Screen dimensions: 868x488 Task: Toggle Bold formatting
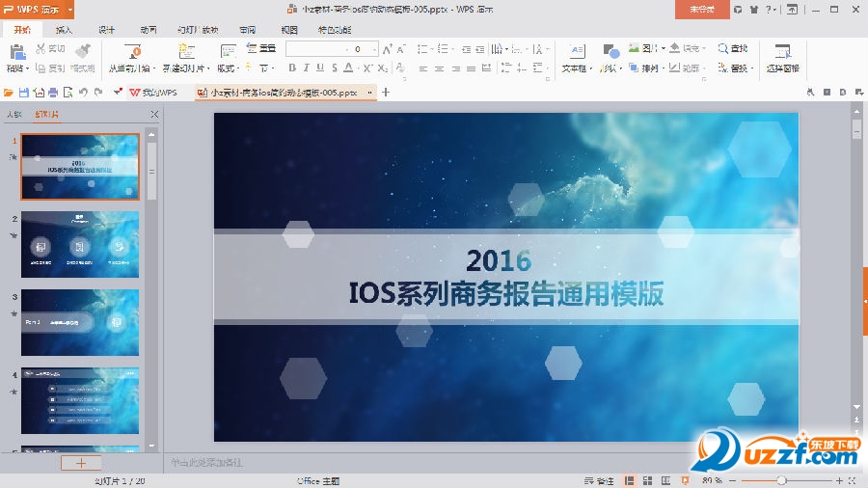pos(291,68)
